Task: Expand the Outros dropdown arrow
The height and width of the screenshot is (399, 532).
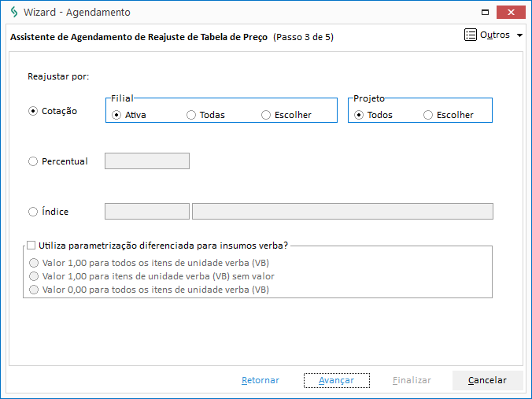Action: coord(519,35)
